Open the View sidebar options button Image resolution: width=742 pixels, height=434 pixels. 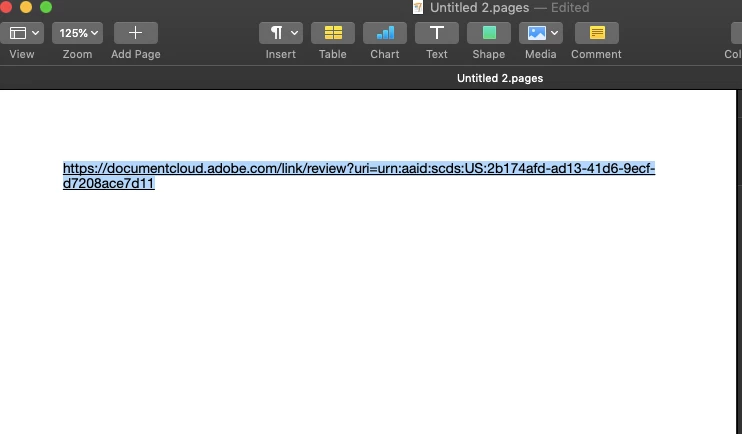pyautogui.click(x=18, y=33)
